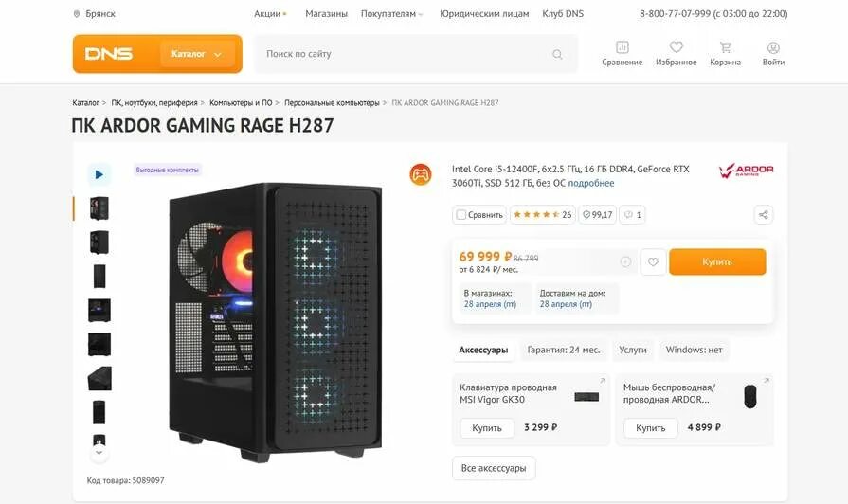This screenshot has height=504, width=848.
Task: Switch to the Услуги tab
Action: coord(633,350)
